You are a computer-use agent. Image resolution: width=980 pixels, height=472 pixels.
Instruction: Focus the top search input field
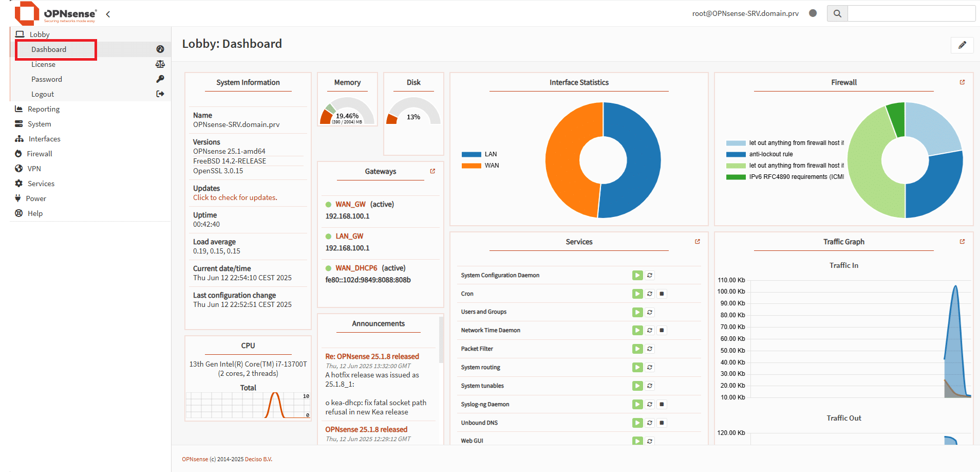point(911,13)
